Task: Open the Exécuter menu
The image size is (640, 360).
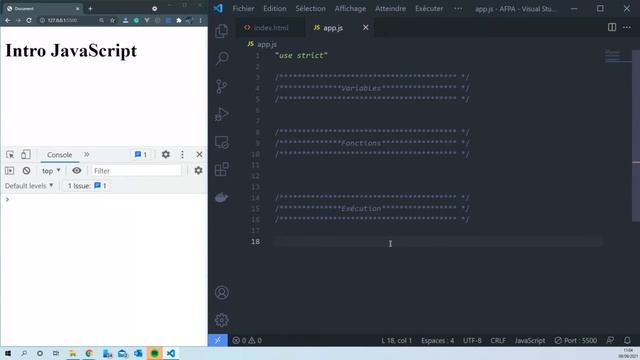Action: [x=429, y=8]
